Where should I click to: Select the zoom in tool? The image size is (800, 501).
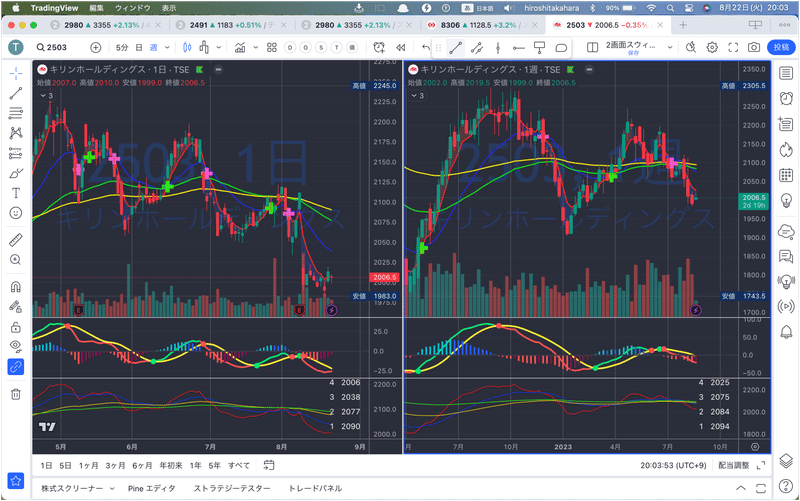tap(16, 260)
